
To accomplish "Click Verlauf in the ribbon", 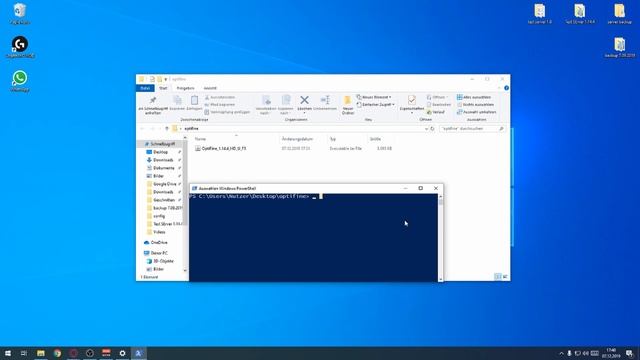I will pyautogui.click(x=436, y=112).
